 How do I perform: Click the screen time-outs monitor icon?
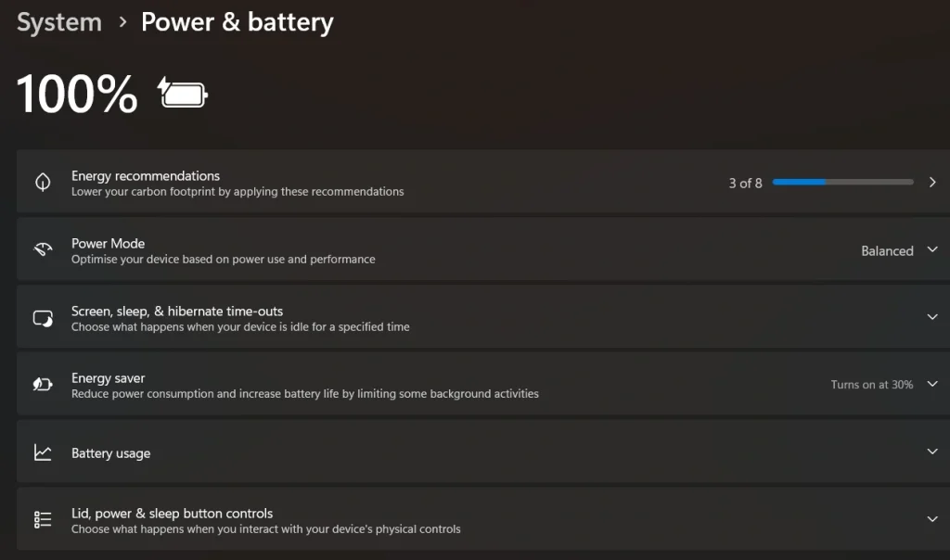42,316
